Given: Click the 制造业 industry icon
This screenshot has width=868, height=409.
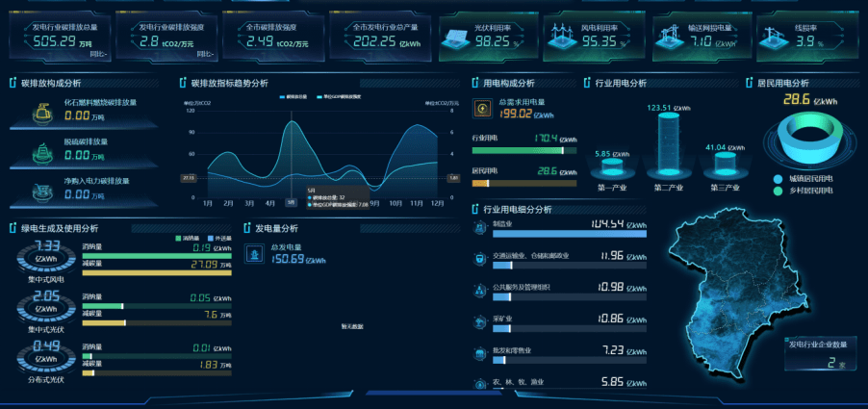Looking at the screenshot, I should 481,227.
